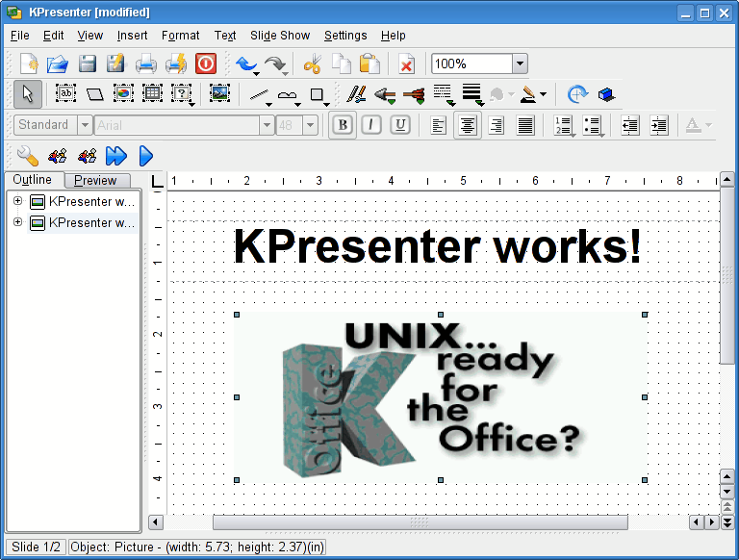739x560 pixels.
Task: Select center text alignment button
Action: coord(468,125)
